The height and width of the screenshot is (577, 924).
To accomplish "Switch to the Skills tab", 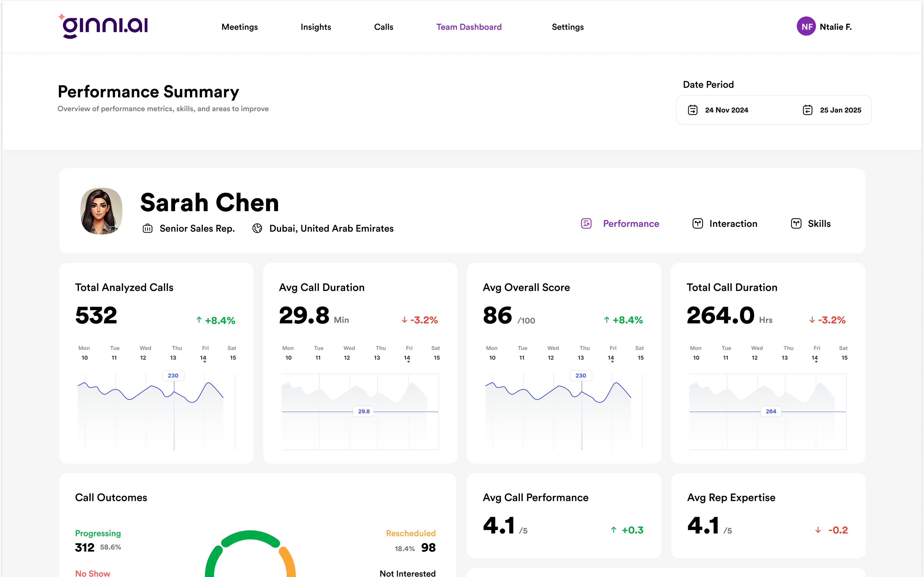I will (819, 224).
